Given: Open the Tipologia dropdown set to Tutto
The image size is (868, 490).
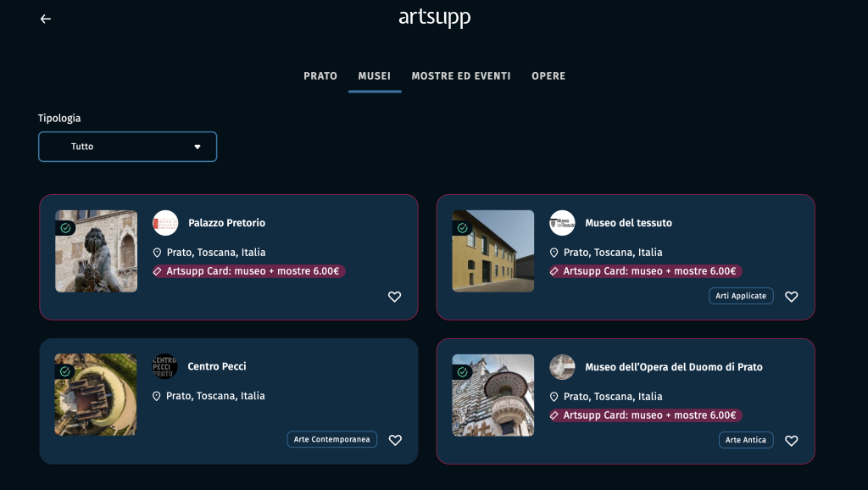Looking at the screenshot, I should [x=127, y=147].
